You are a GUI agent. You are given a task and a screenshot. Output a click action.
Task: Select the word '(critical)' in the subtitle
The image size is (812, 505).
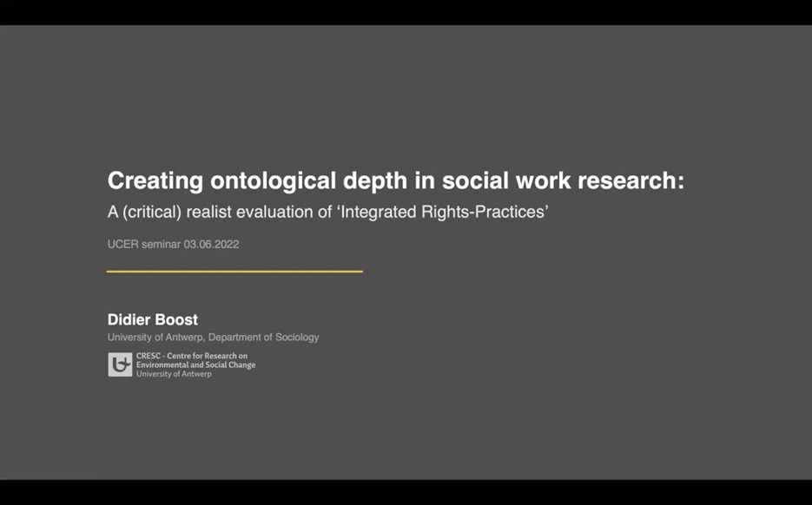click(x=153, y=211)
